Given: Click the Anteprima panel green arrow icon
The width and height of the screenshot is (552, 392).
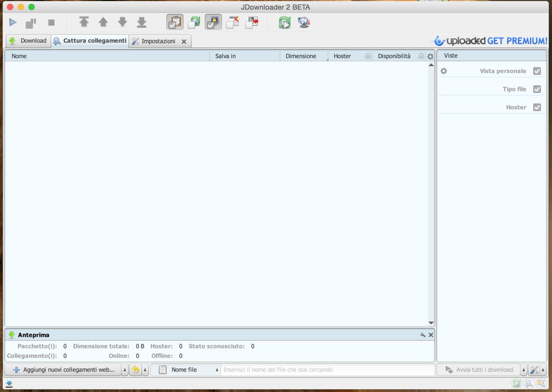Looking at the screenshot, I should coord(12,335).
